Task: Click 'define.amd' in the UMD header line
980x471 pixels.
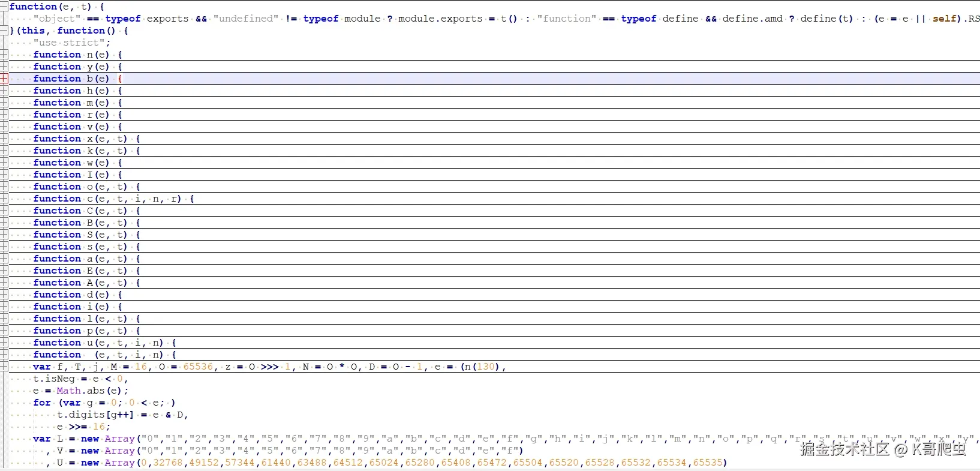Action: (x=753, y=19)
